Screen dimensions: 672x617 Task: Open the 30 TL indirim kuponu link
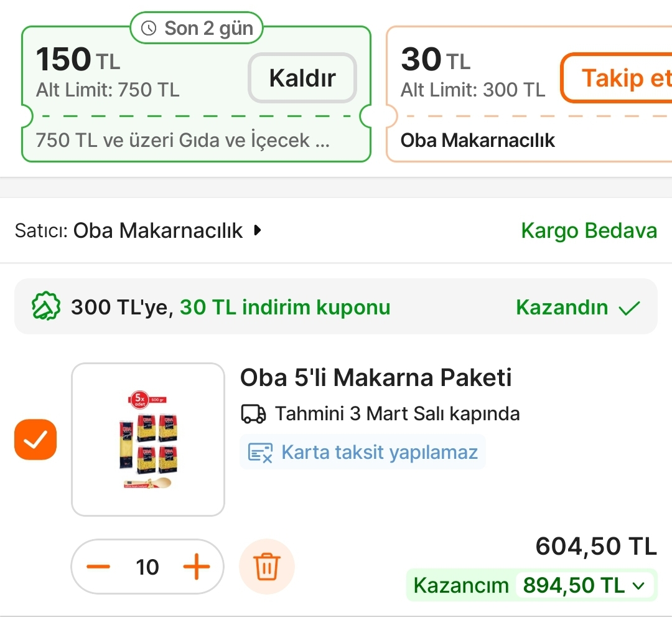[284, 306]
